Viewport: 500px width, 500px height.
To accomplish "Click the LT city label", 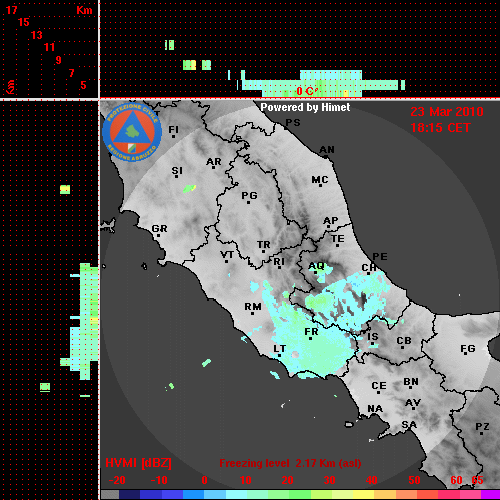I will coord(279,349).
